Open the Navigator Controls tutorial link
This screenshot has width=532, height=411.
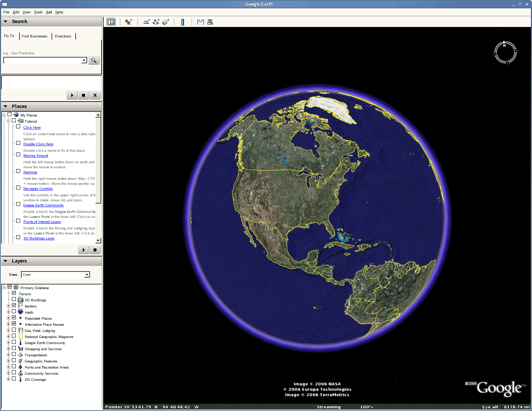coord(38,188)
